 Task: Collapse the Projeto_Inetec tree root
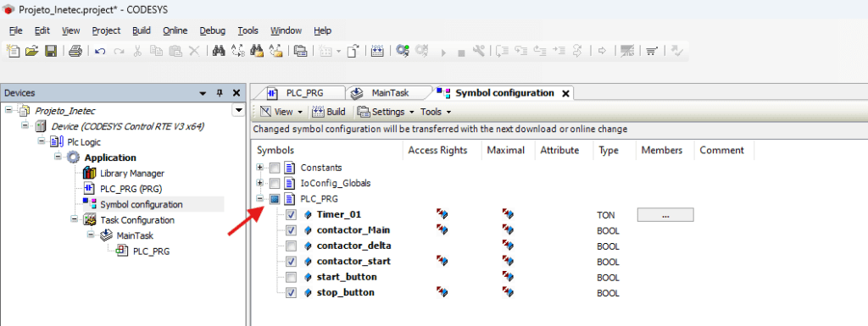[x=8, y=111]
